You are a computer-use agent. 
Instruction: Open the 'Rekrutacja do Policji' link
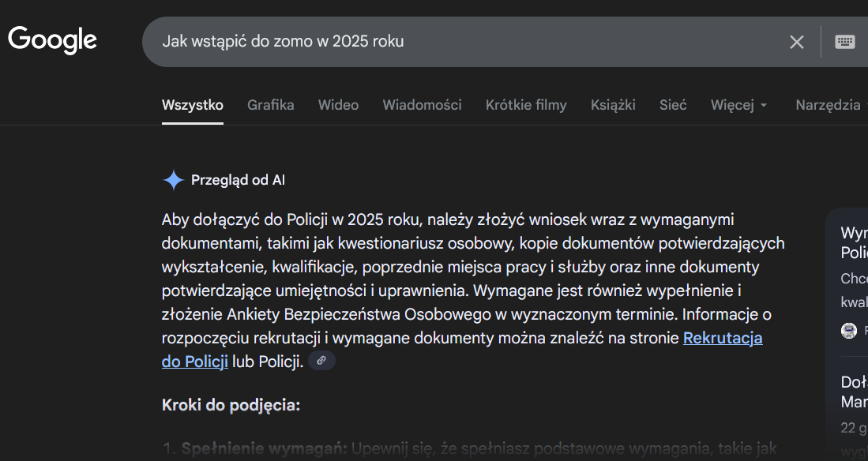tap(722, 338)
